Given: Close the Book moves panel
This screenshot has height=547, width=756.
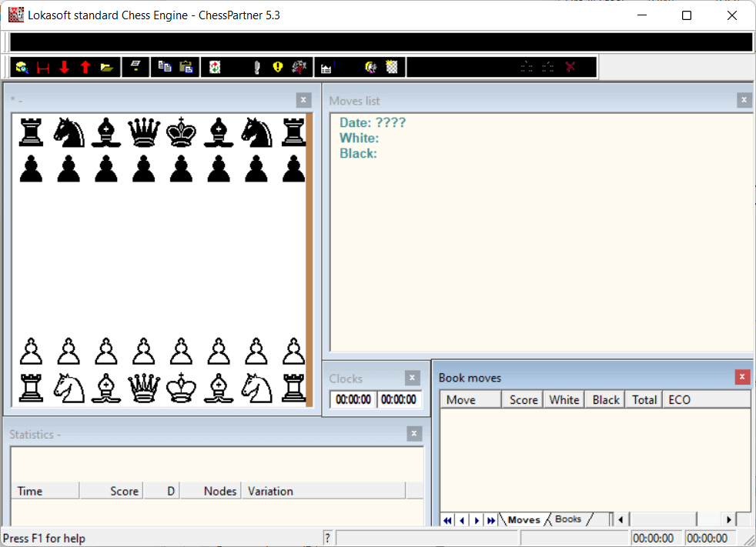Looking at the screenshot, I should tap(742, 377).
